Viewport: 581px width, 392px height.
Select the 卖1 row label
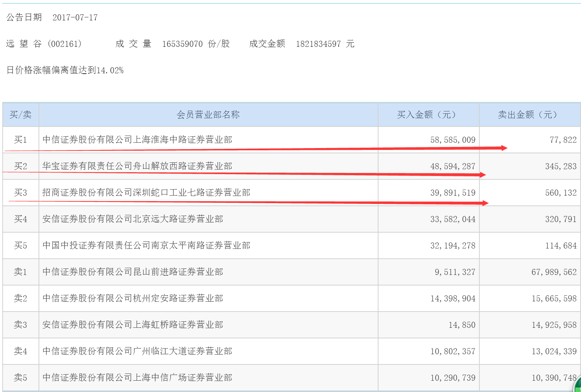coord(20,272)
